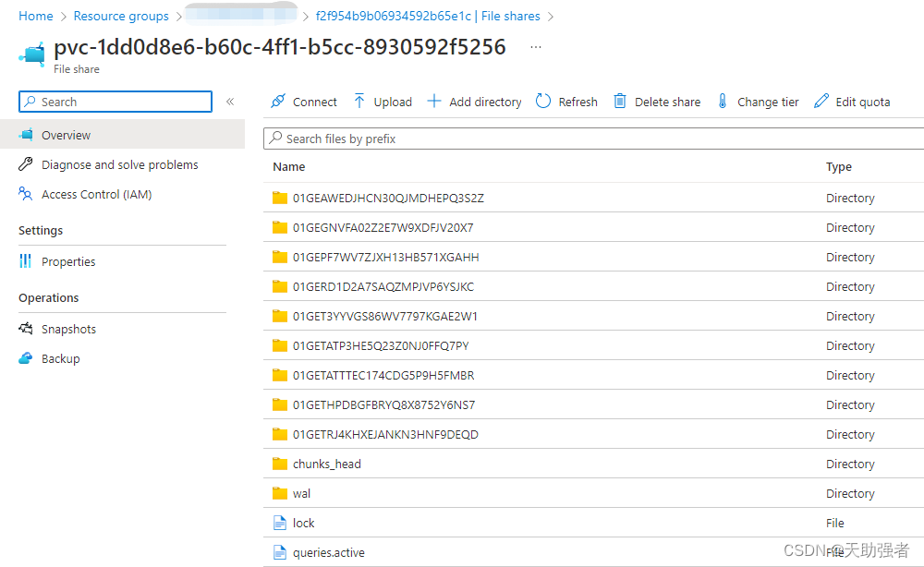Switch to the Overview section
This screenshot has height=567, width=924.
point(67,135)
